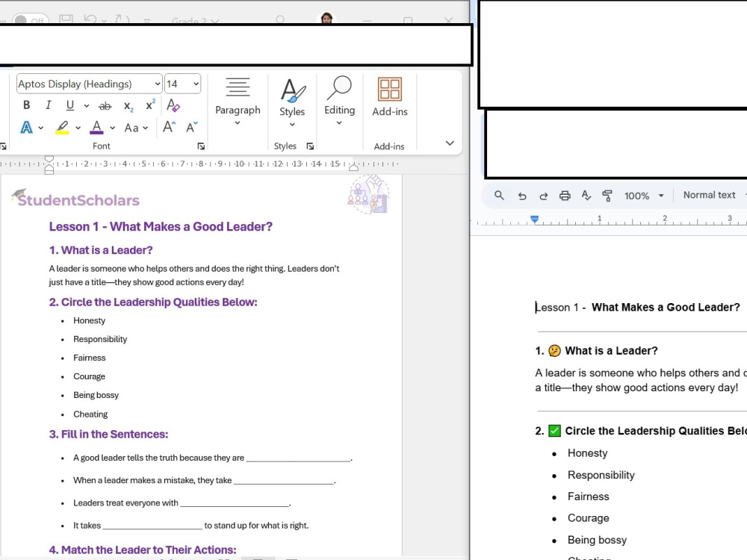Screen dimensions: 747x560
Task: Print the Google Docs document
Action: (x=565, y=196)
